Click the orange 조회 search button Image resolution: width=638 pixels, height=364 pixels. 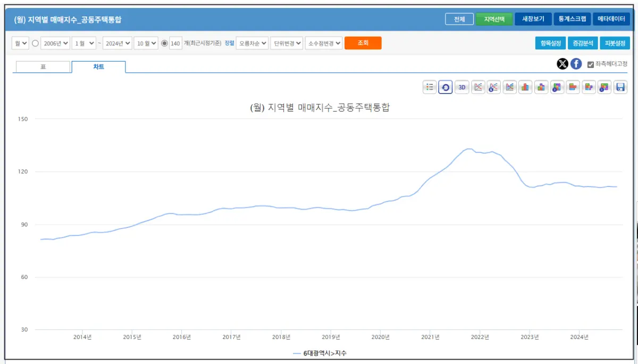pyautogui.click(x=363, y=43)
